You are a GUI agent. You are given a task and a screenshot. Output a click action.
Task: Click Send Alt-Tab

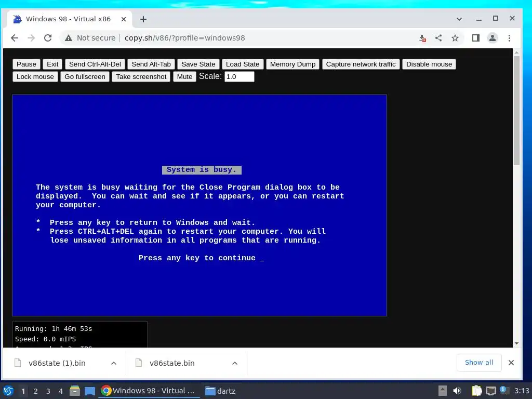pyautogui.click(x=151, y=64)
